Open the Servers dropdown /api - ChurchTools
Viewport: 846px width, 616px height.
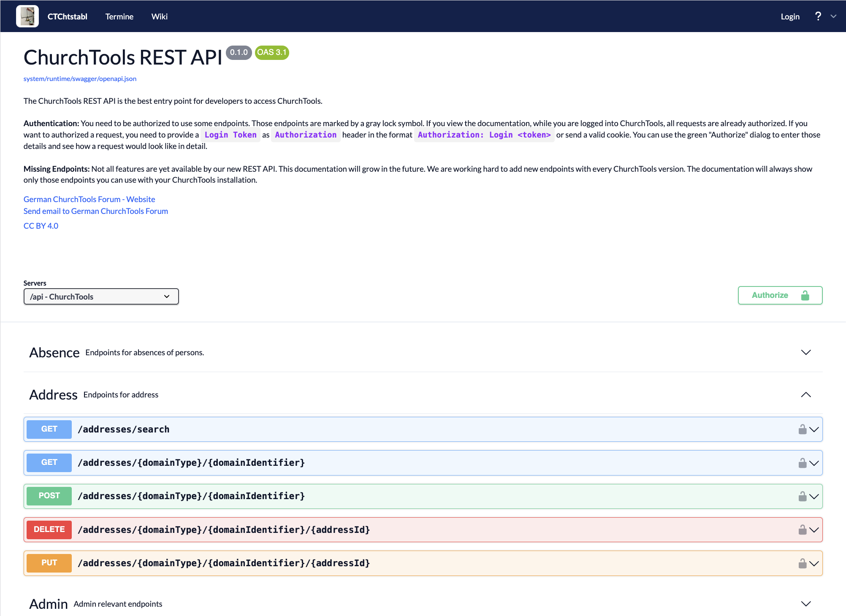[101, 297]
